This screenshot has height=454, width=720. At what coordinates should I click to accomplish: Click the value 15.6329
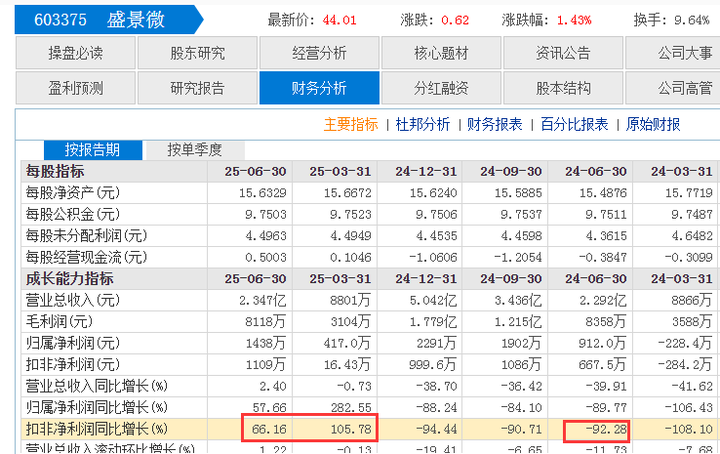(263, 193)
